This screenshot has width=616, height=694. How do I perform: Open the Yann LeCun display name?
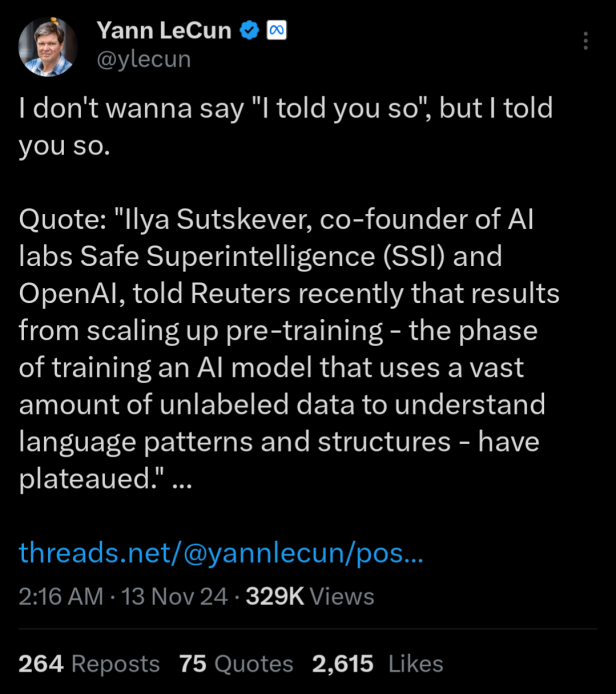[164, 31]
